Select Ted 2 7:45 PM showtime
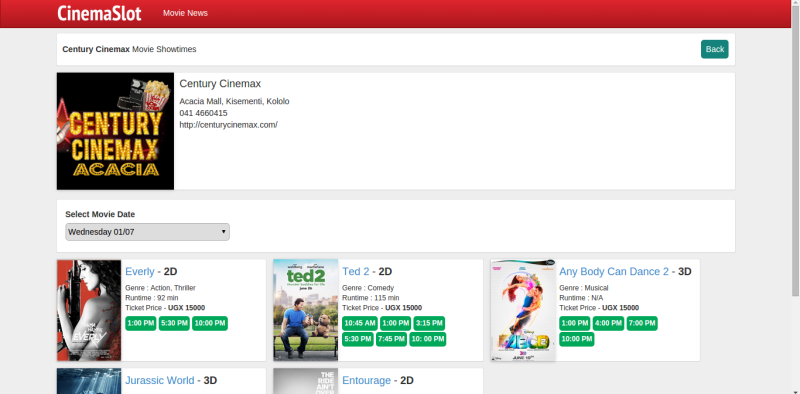 point(391,339)
